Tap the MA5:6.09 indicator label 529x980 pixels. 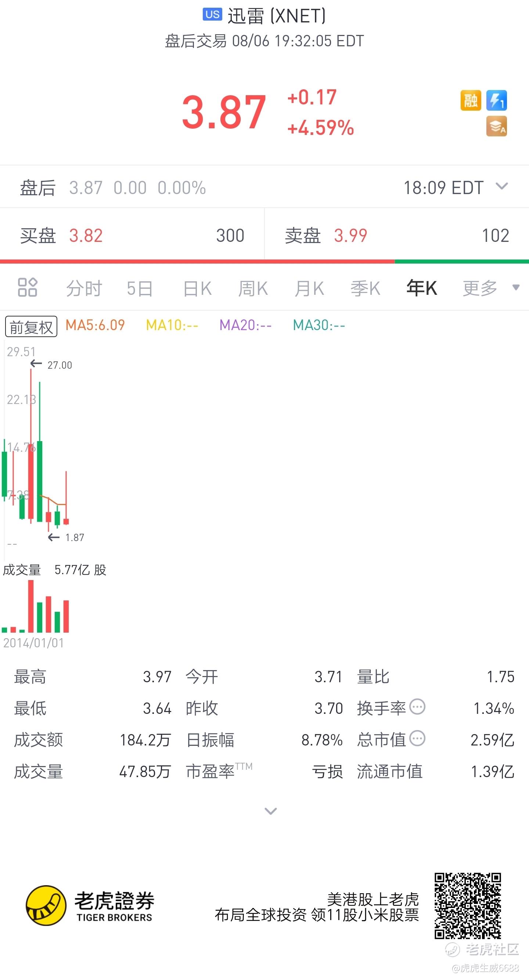pyautogui.click(x=95, y=325)
